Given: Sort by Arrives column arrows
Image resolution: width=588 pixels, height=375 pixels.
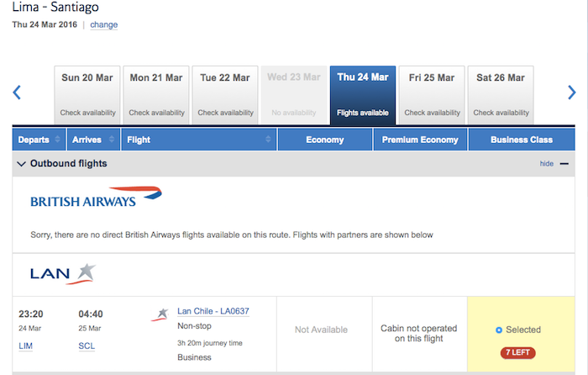Looking at the screenshot, I should tap(112, 140).
